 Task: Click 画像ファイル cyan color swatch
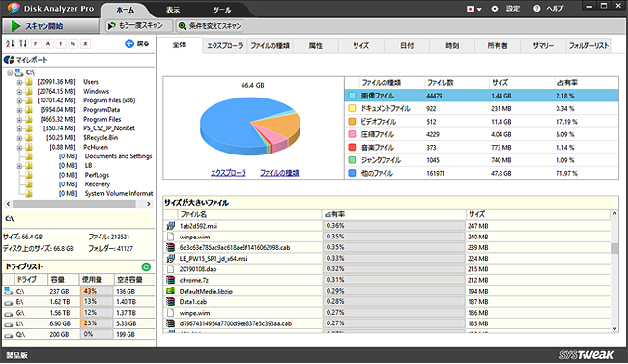[352, 96]
